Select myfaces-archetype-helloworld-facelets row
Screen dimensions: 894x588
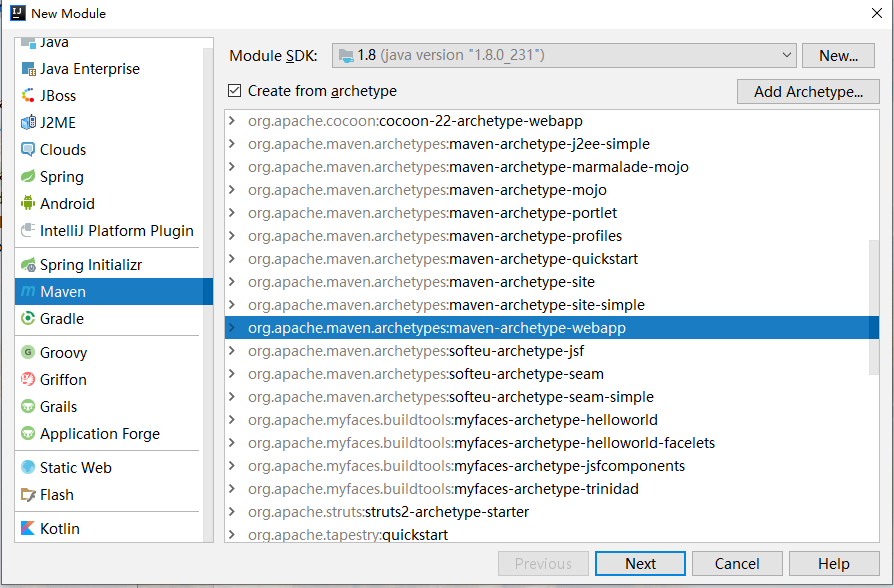(x=551, y=443)
